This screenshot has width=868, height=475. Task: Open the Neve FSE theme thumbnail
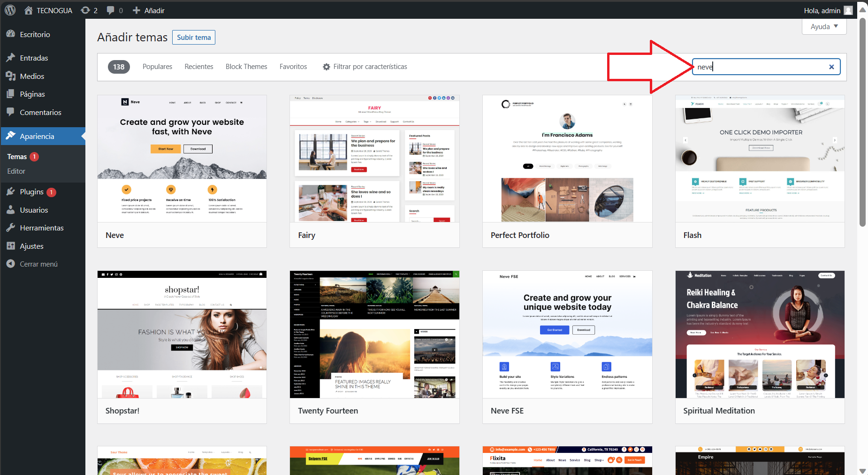coord(567,334)
